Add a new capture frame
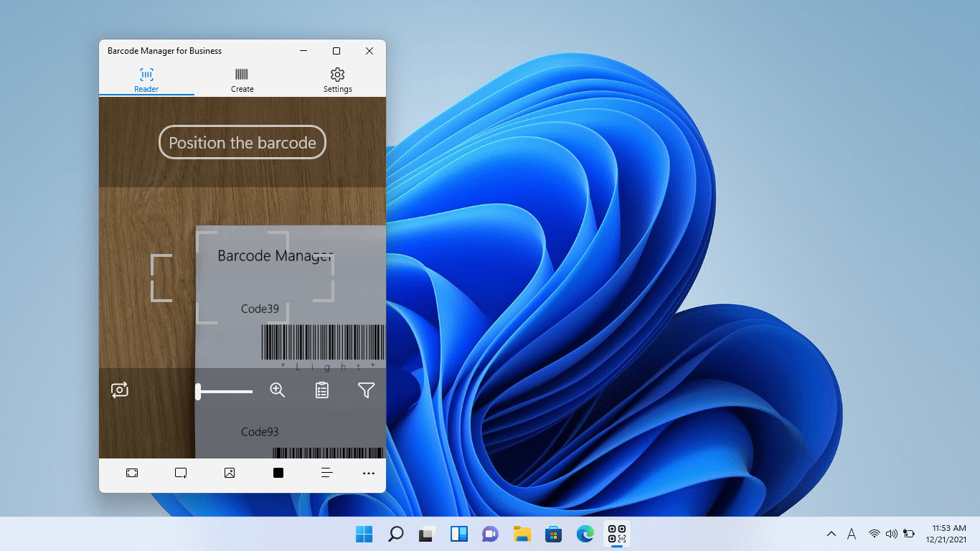Screen dimensions: 980x551 point(181,473)
